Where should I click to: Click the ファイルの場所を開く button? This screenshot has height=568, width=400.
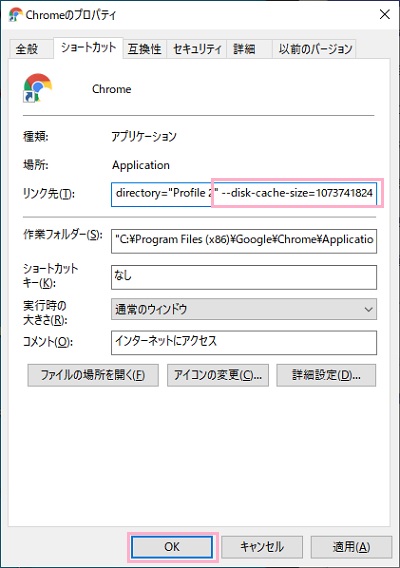point(93,375)
